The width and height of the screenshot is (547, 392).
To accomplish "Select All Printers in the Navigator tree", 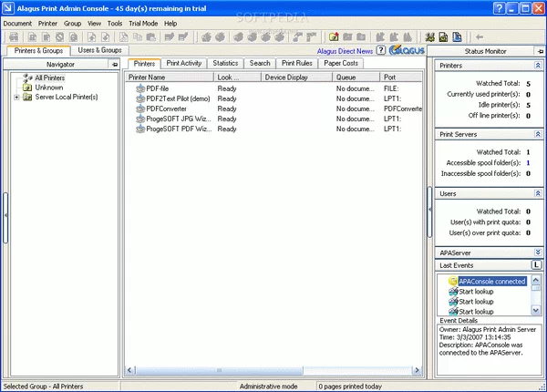I will 49,77.
